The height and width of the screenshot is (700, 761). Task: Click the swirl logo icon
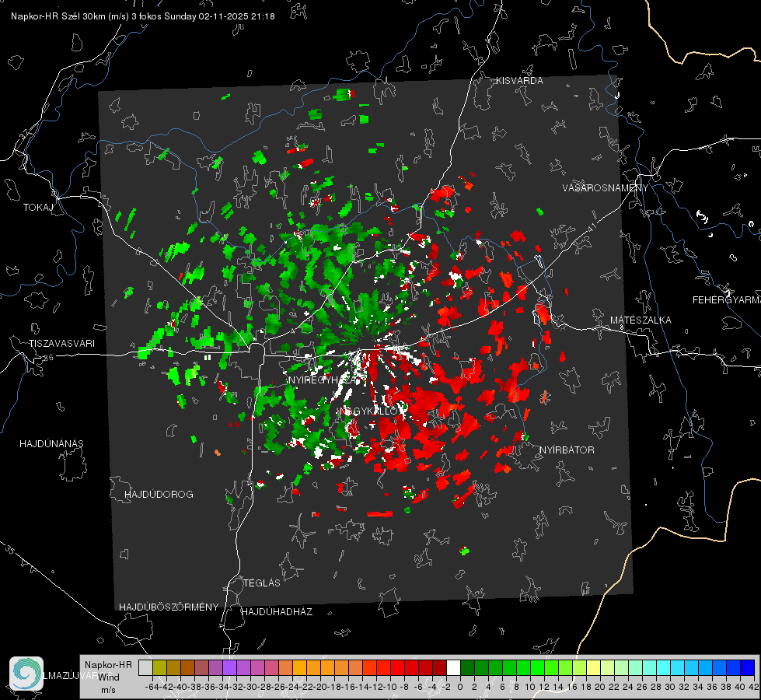click(26, 674)
